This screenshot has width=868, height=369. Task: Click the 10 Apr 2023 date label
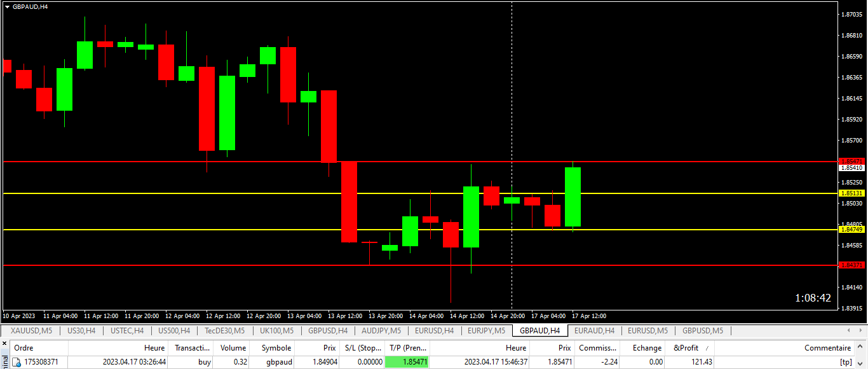point(19,316)
